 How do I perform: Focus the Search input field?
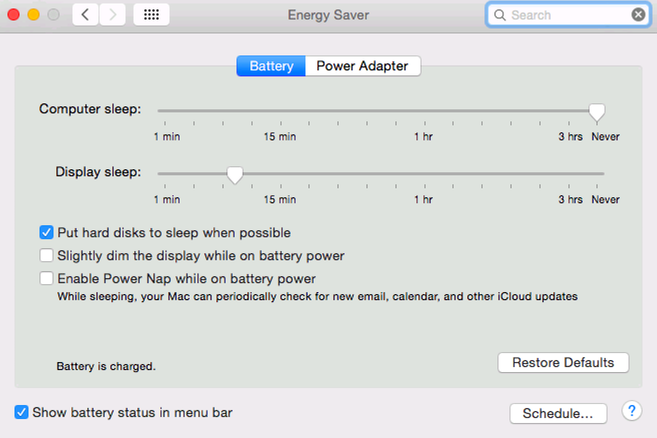coord(568,15)
